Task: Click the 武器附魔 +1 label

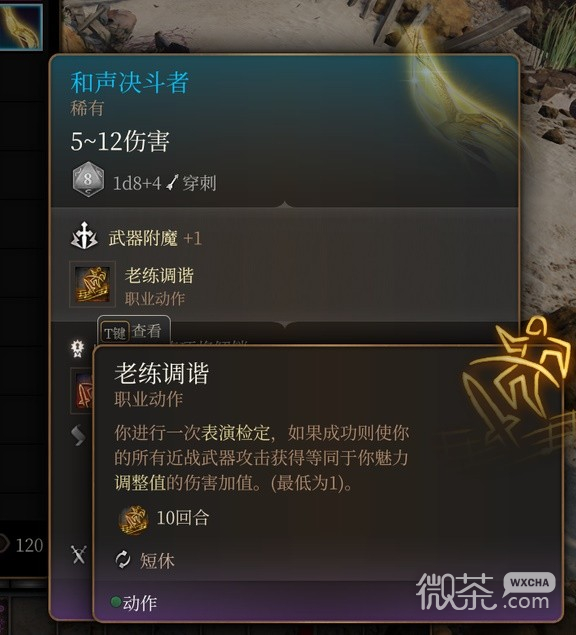Action: (x=155, y=238)
